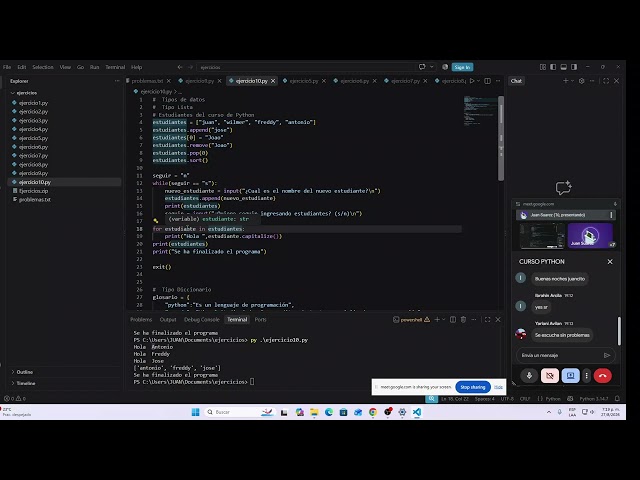Open editor More Actions ellipsis

498,81
